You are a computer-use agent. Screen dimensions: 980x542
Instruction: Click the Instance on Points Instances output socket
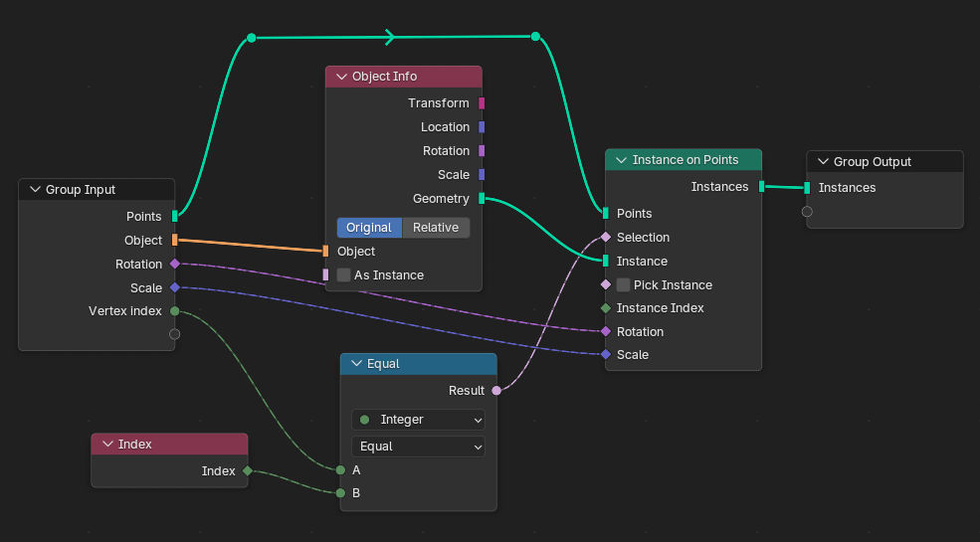tap(761, 186)
